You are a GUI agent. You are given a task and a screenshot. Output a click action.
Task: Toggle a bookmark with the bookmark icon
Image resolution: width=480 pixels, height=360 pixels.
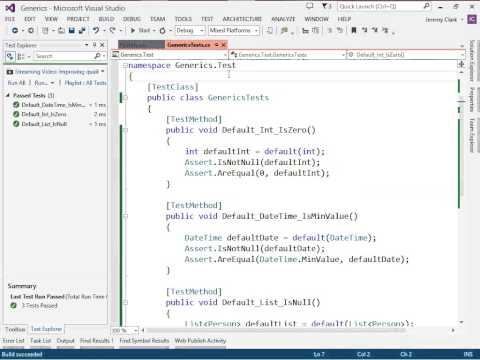point(354,30)
